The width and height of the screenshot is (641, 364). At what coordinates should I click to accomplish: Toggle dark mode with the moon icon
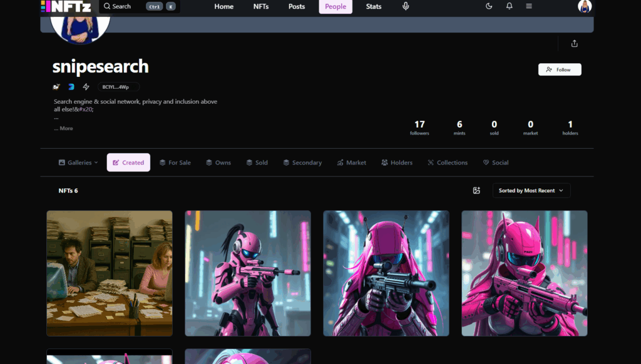(489, 6)
